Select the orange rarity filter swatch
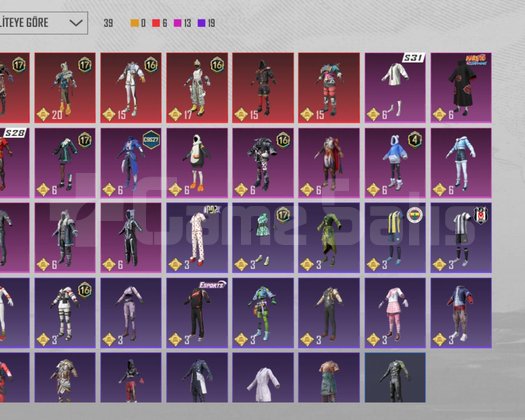525x420 pixels. pos(135,23)
